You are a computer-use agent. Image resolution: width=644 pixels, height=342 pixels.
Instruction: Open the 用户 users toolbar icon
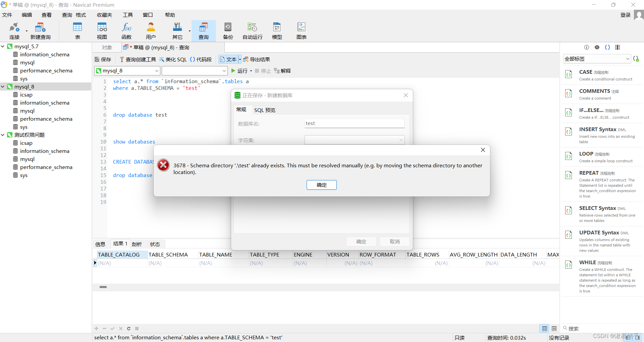(151, 31)
